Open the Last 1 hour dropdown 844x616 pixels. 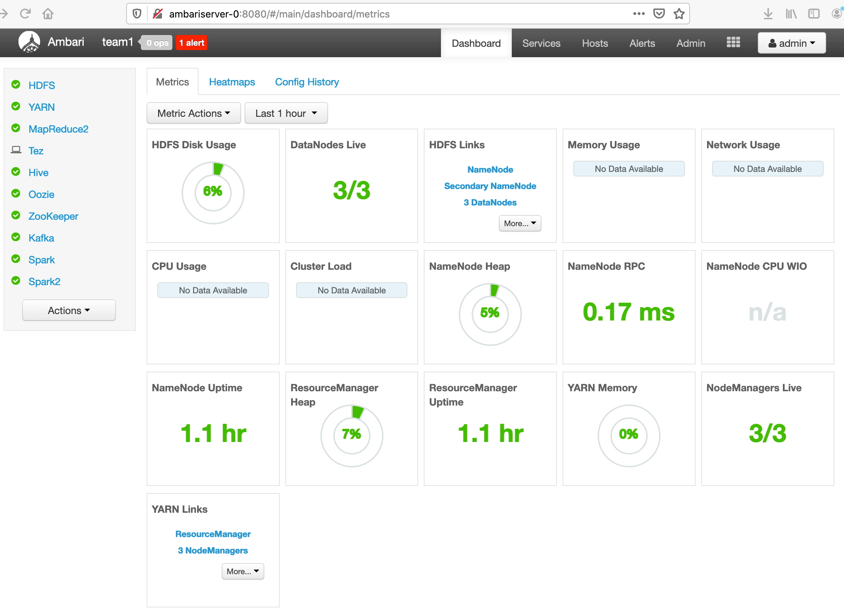[286, 113]
